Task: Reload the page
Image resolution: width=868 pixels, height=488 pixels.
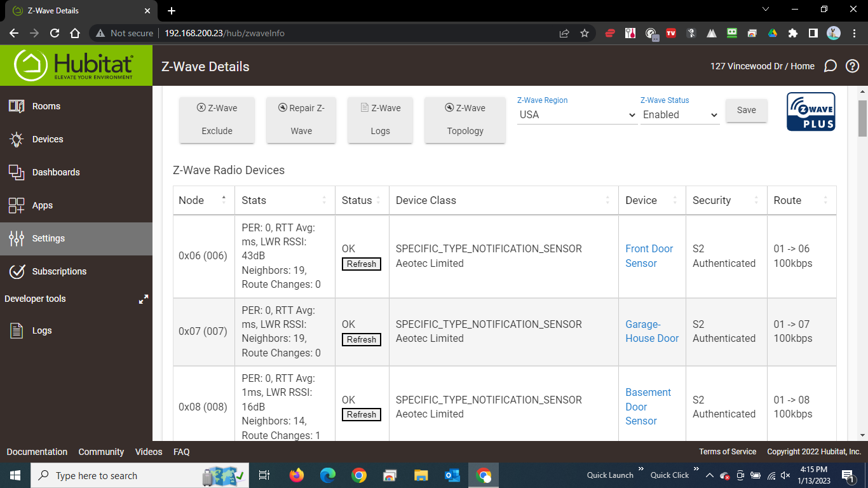Action: 55,33
